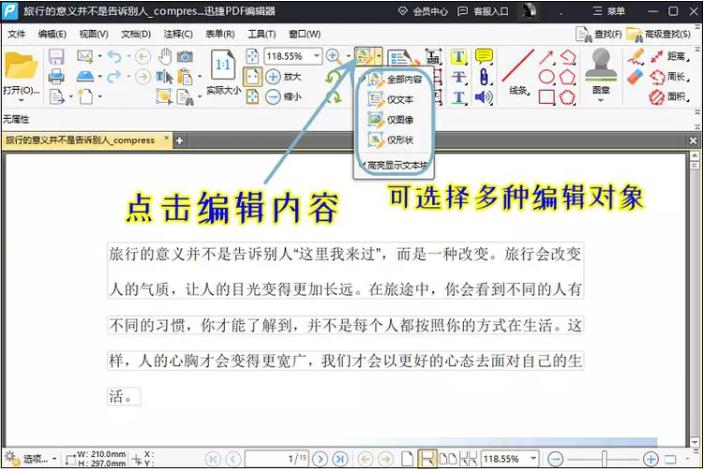
Task: Click the 放大 zoom in button
Action: click(x=283, y=77)
